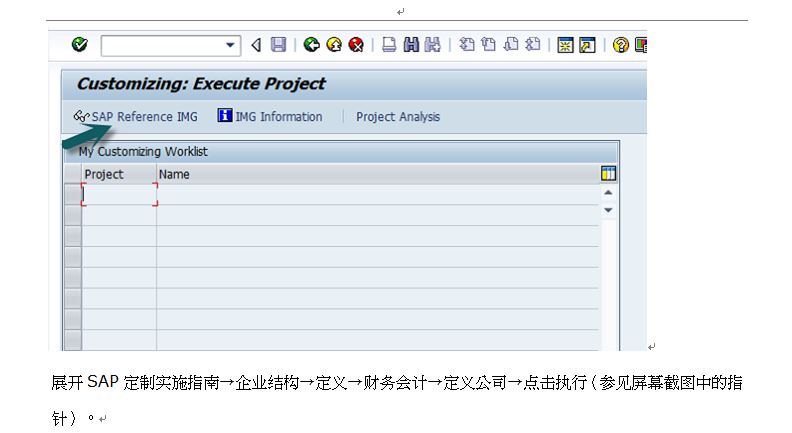The image size is (792, 433).
Task: Click the Last Page icon
Action: pyautogui.click(x=533, y=45)
